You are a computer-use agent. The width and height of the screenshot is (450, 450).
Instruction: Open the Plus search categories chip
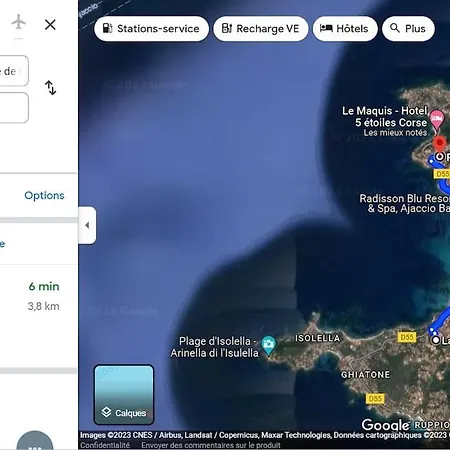(x=408, y=29)
